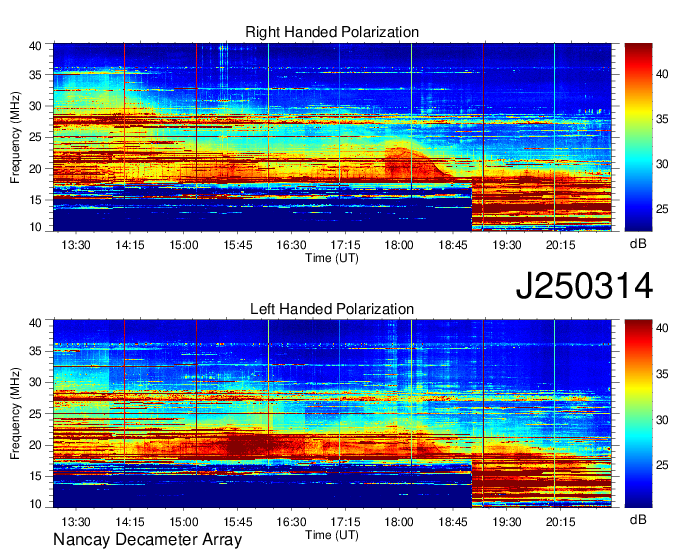Image resolution: width=680 pixels, height=552 pixels.
Task: Click the Right Handed Polarization title
Action: [x=332, y=32]
